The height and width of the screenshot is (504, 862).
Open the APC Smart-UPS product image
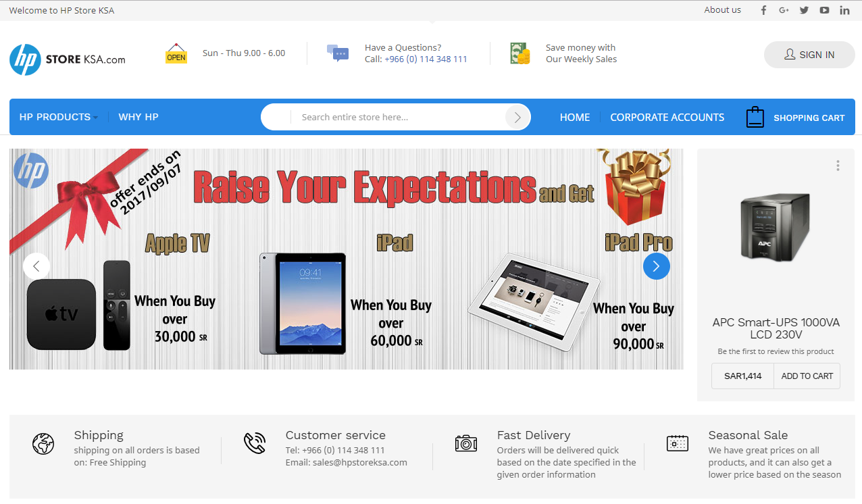click(776, 228)
